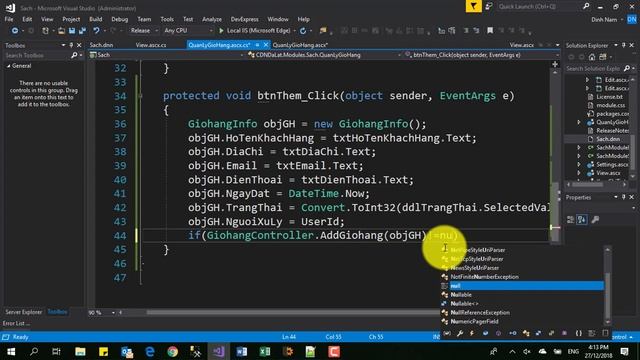Toggle auto-hide pin on Solution Explorer
This screenshot has height=360, width=640.
[x=624, y=45]
